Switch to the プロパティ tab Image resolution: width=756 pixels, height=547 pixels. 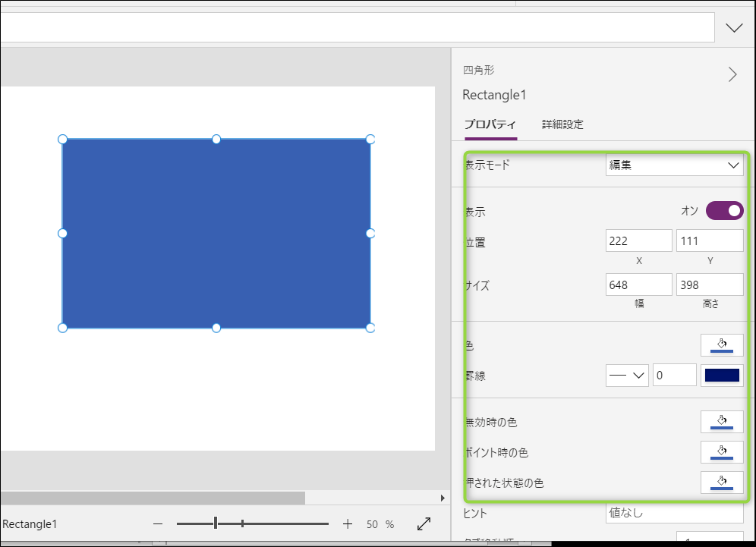pos(490,124)
